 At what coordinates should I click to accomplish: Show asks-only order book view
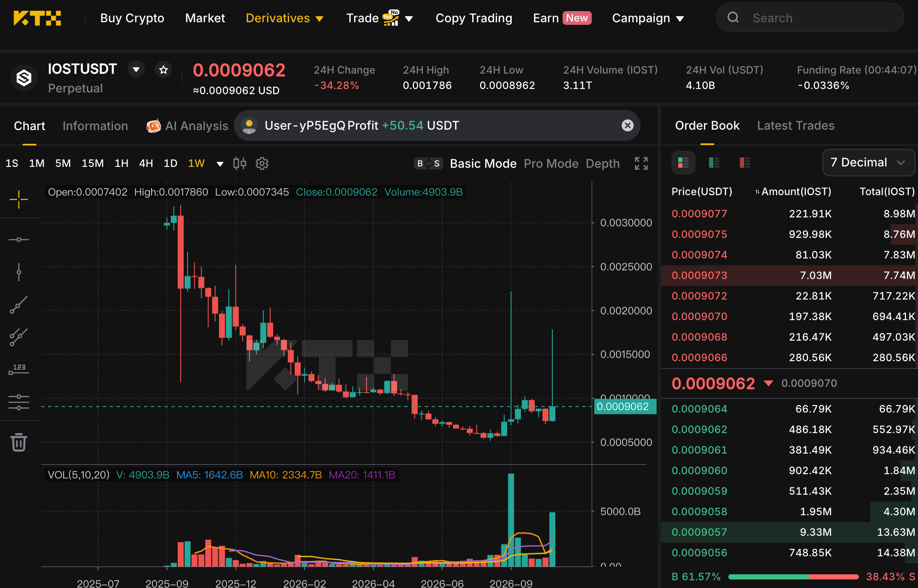click(745, 163)
